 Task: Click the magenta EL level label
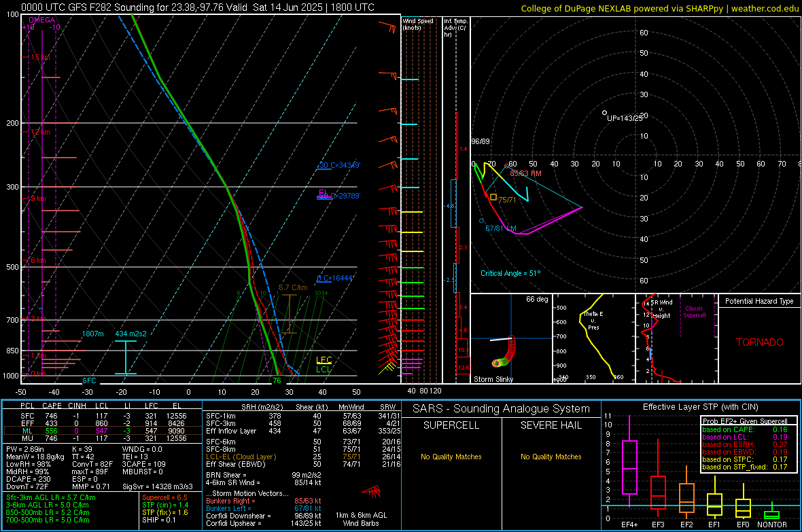[x=323, y=193]
